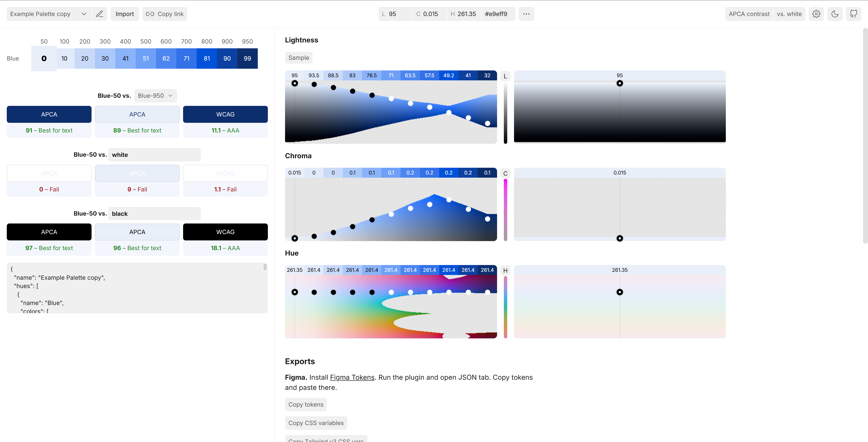Open the settings gear icon
Screen dimensions: 868x442
pos(816,14)
